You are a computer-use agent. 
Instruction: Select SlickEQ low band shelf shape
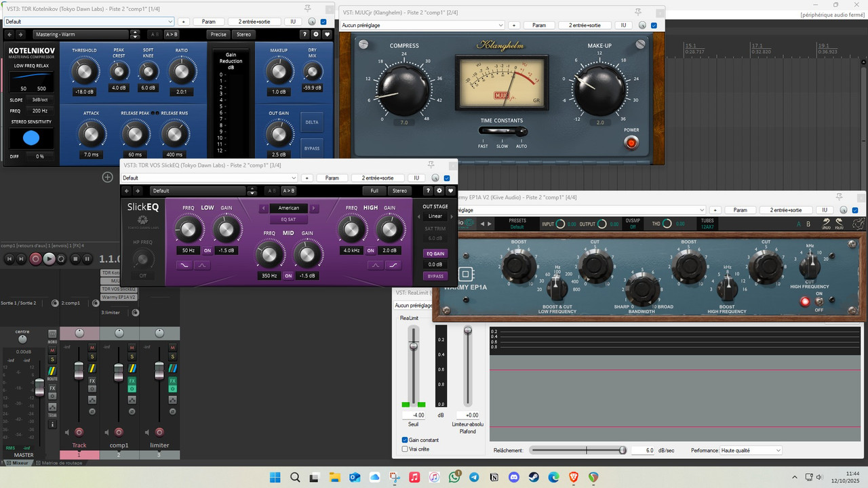(x=184, y=265)
